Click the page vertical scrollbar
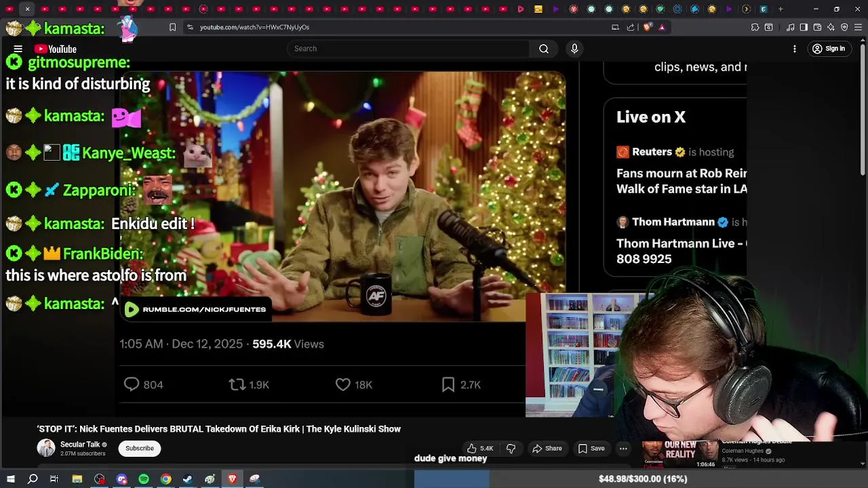Image resolution: width=868 pixels, height=488 pixels. 863,108
